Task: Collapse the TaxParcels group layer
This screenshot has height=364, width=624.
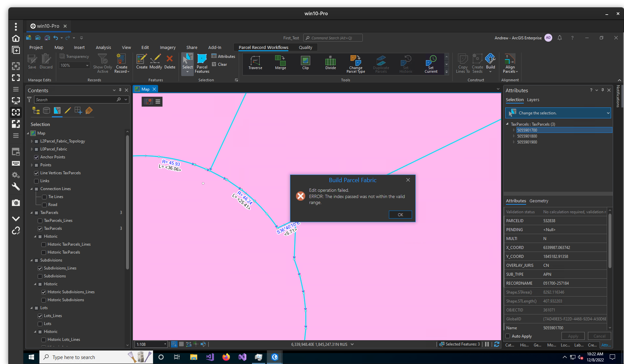Action: point(32,213)
